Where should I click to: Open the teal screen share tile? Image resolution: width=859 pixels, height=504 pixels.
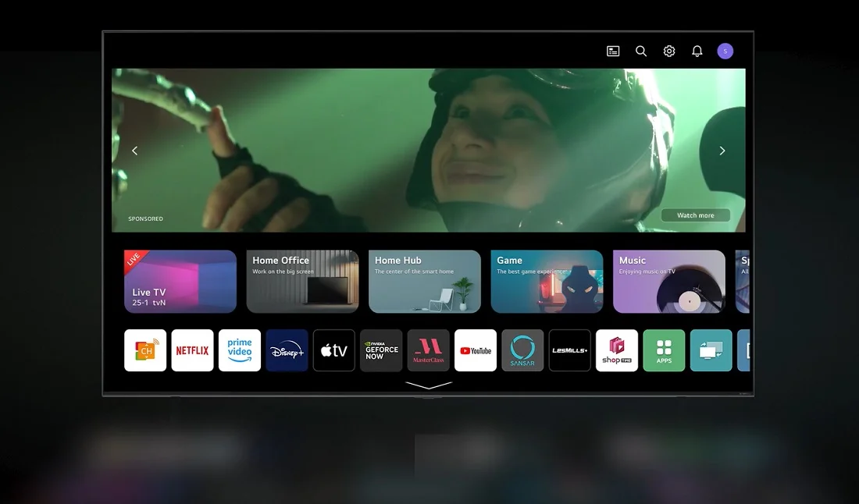[x=711, y=350]
